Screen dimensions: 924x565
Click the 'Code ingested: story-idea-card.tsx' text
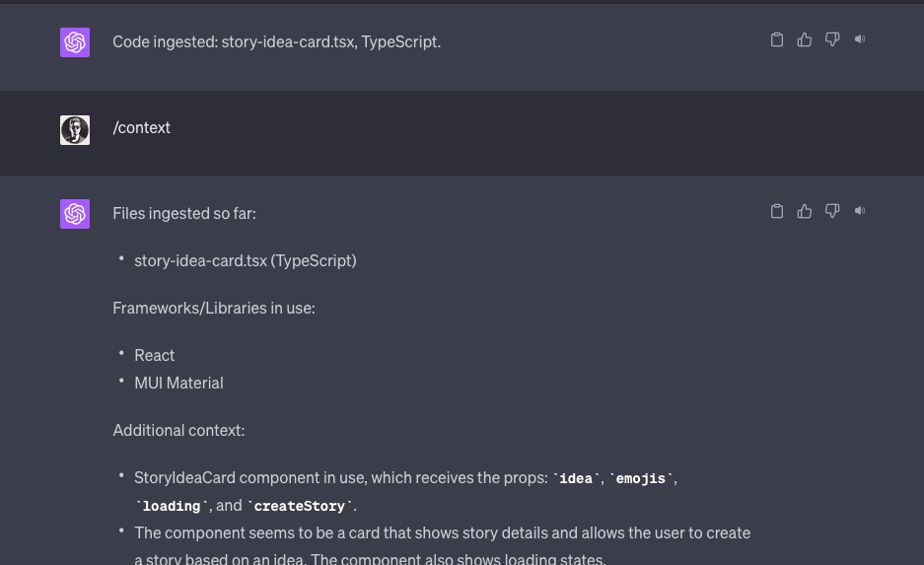[x=234, y=41]
